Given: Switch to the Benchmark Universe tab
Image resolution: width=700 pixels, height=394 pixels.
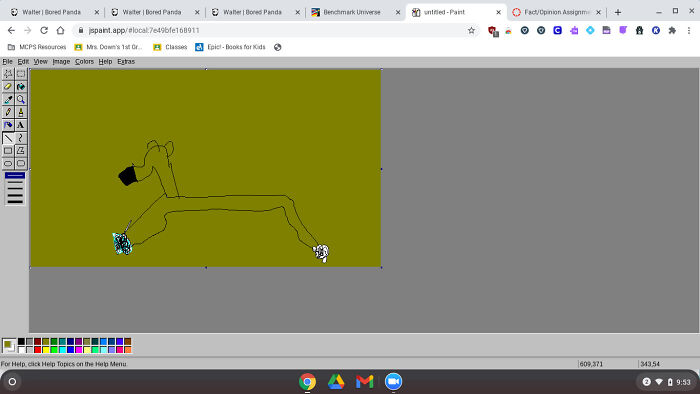Looking at the screenshot, I should click(352, 12).
